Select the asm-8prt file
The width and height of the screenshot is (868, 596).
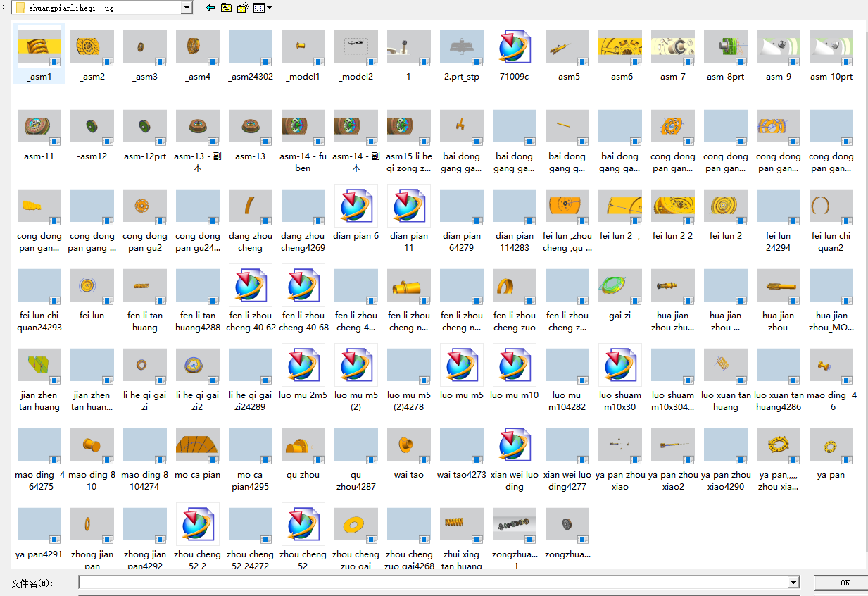pyautogui.click(x=726, y=54)
